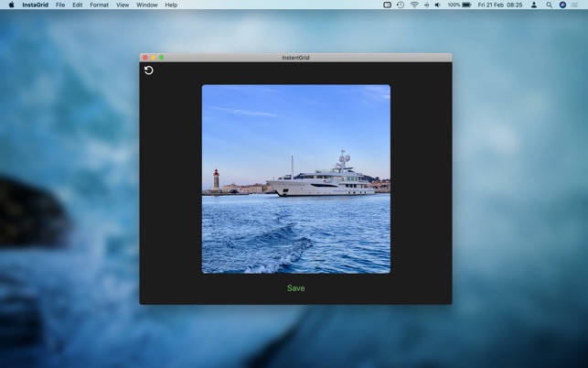Click the user account silhouette icon
Viewport: 588px width, 368px height.
point(534,5)
